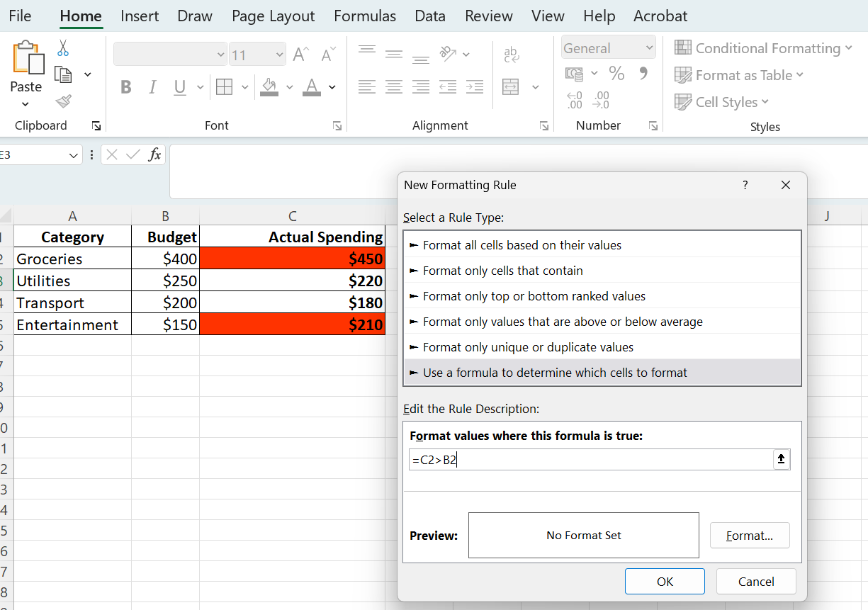This screenshot has height=610, width=868.
Task: Align text left
Action: (367, 87)
